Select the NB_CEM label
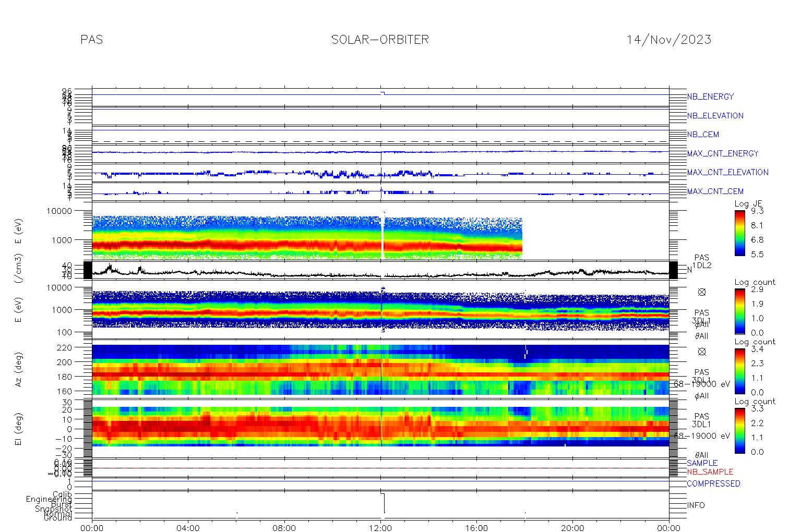 tap(703, 135)
